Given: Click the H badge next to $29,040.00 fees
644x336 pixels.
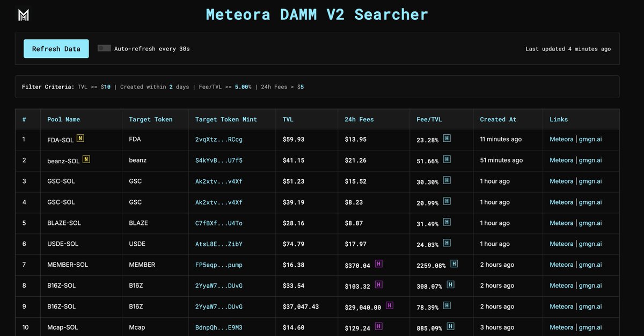Looking at the screenshot, I should point(390,306).
